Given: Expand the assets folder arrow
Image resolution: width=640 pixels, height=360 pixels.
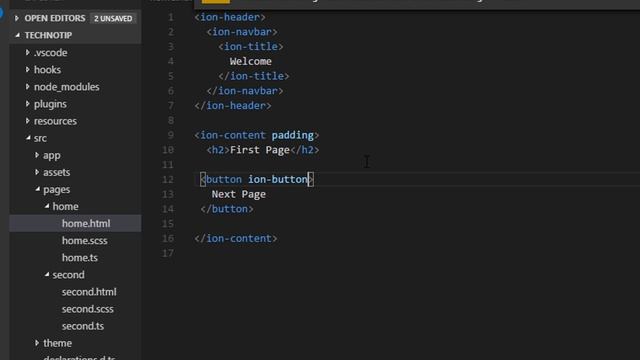Looking at the screenshot, I should tap(37, 172).
